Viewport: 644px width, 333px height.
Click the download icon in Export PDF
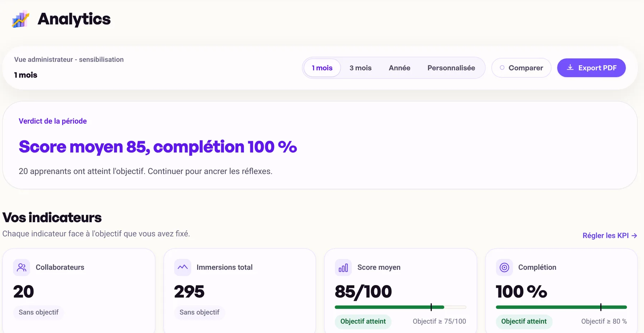pyautogui.click(x=570, y=68)
